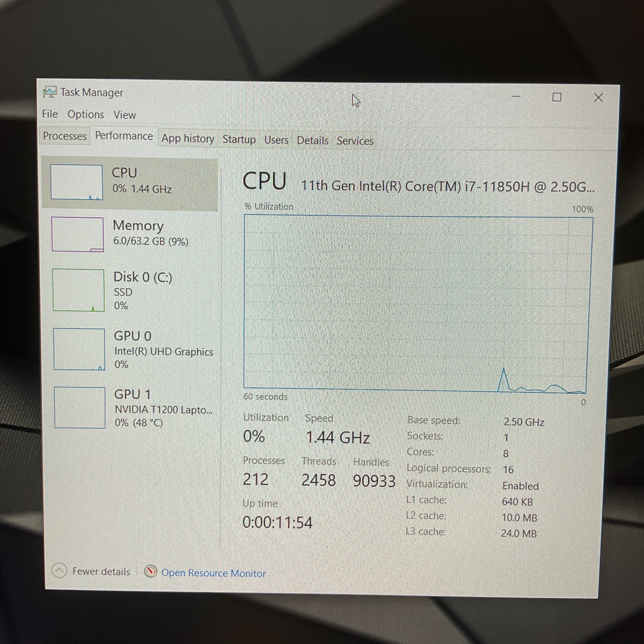The image size is (644, 644).
Task: Click the Handles count 90933
Action: [374, 481]
